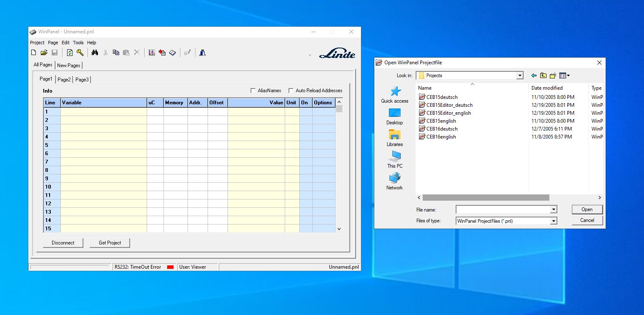Open the View Menu dropdown arrow
Screen dimensions: 644x315
click(x=568, y=76)
